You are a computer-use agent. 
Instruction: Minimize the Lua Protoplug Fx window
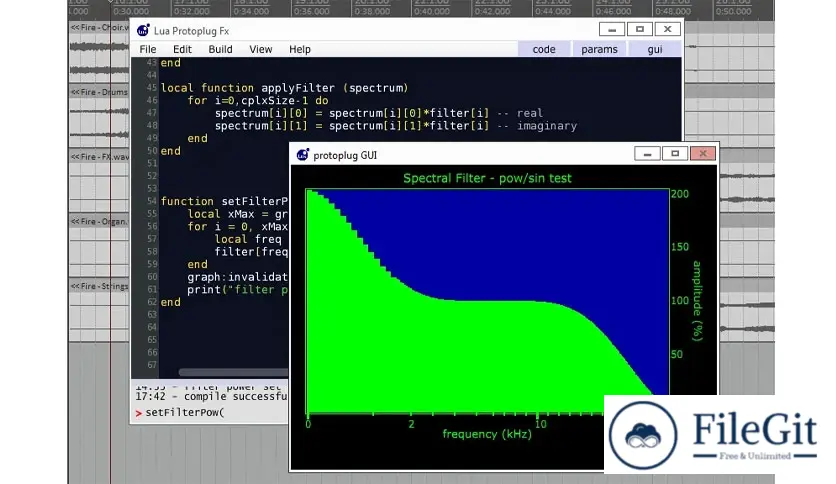[x=612, y=29]
